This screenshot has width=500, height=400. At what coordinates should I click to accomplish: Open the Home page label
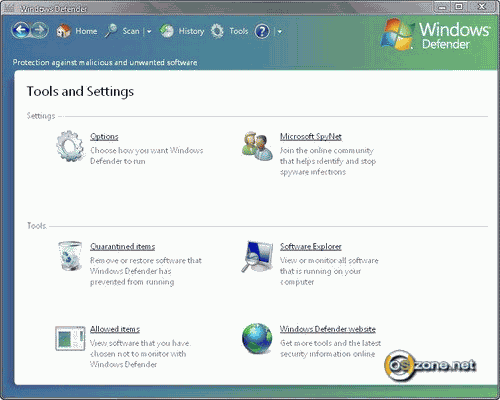(x=86, y=31)
